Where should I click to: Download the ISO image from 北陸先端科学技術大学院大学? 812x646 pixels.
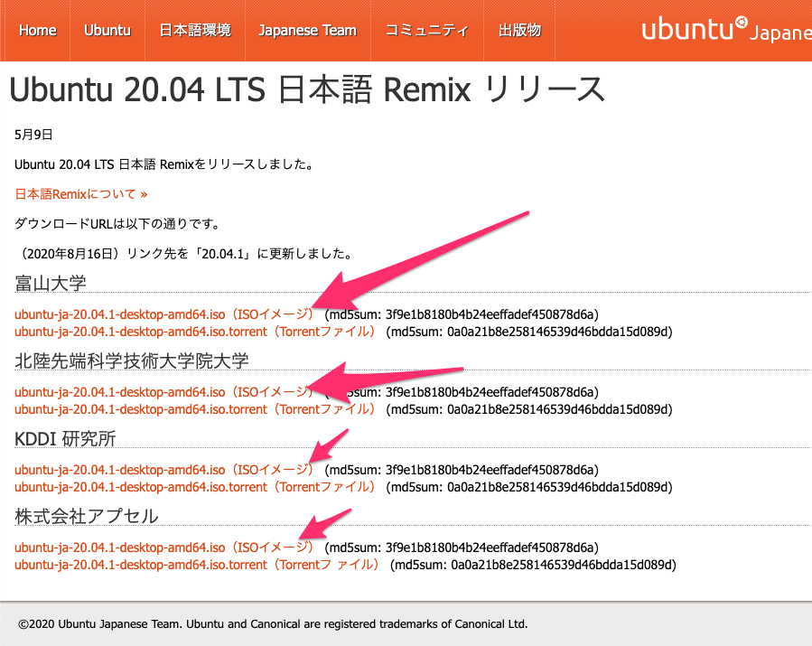click(163, 392)
